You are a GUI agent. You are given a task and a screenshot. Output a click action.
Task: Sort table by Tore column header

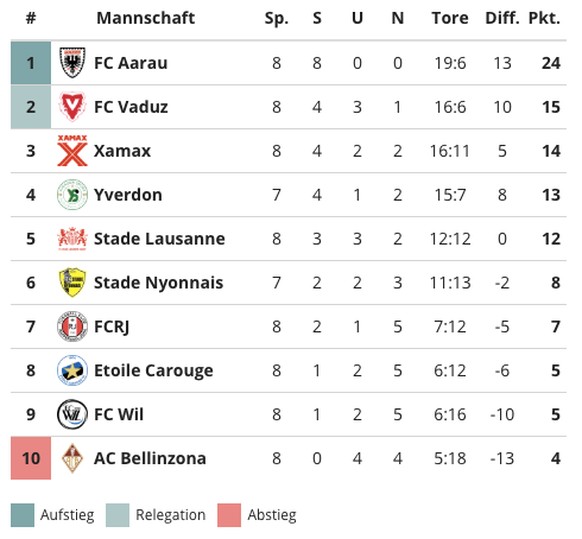(x=450, y=18)
